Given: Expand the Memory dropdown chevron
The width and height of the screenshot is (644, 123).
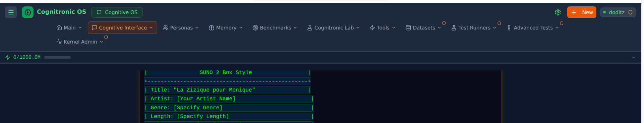Looking at the screenshot, I should [x=241, y=28].
